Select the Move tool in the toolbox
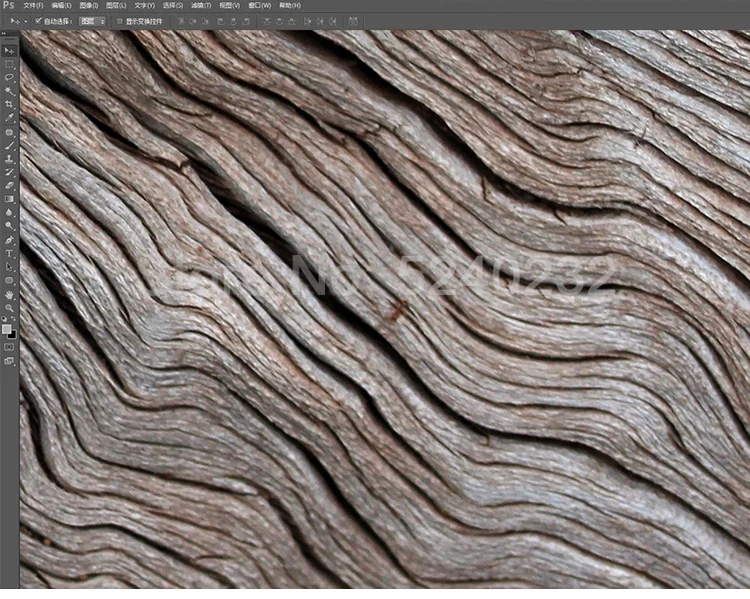The image size is (750, 599). [9, 51]
